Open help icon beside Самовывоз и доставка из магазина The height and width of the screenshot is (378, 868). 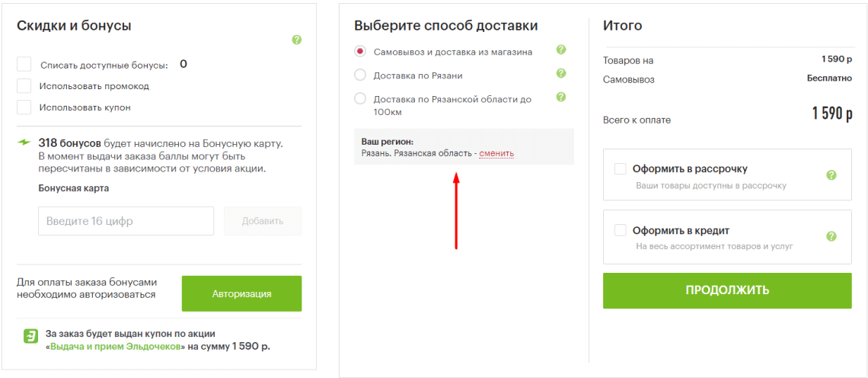pyautogui.click(x=560, y=50)
